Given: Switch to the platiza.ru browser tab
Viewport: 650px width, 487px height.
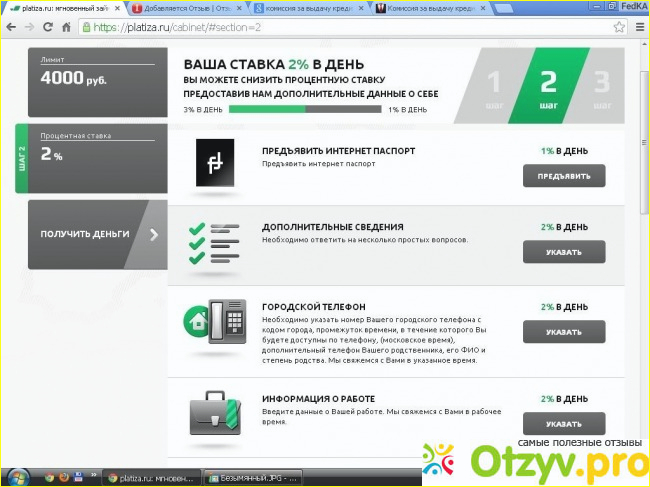Looking at the screenshot, I should pos(64,8).
